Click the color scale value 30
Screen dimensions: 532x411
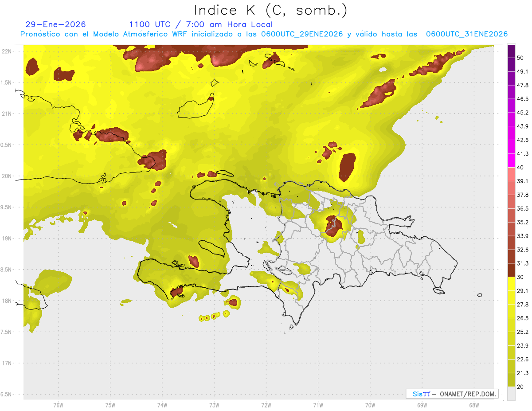point(520,277)
